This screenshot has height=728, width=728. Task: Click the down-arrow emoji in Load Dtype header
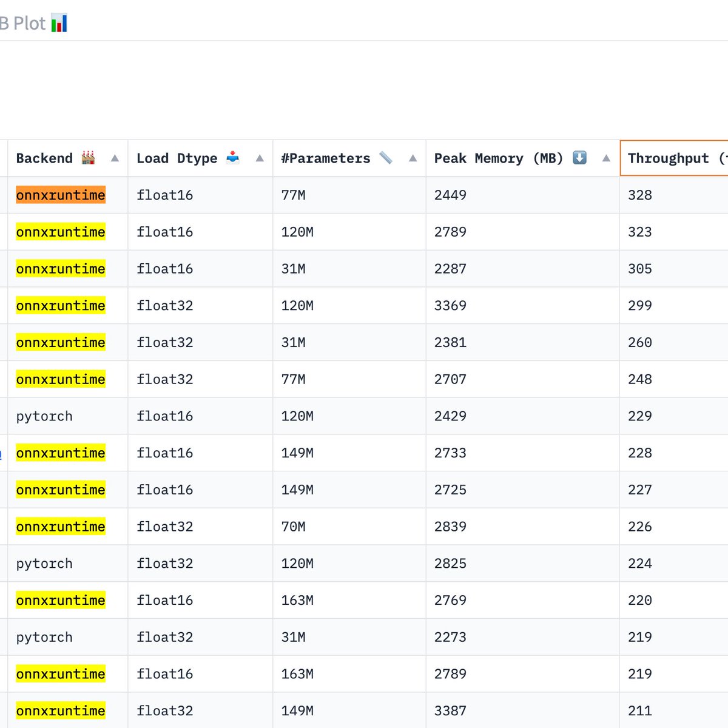pyautogui.click(x=233, y=158)
